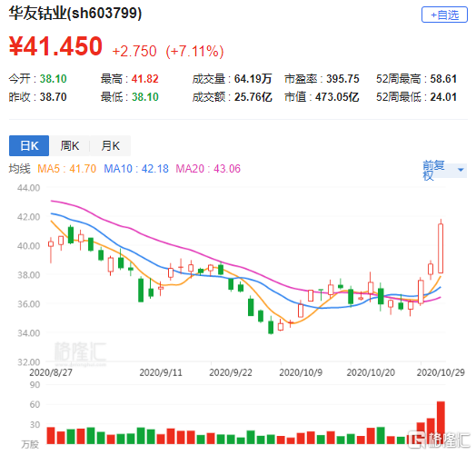Click the 52周最高 value 58.61
Screen dimensions: 476x455
point(443,79)
